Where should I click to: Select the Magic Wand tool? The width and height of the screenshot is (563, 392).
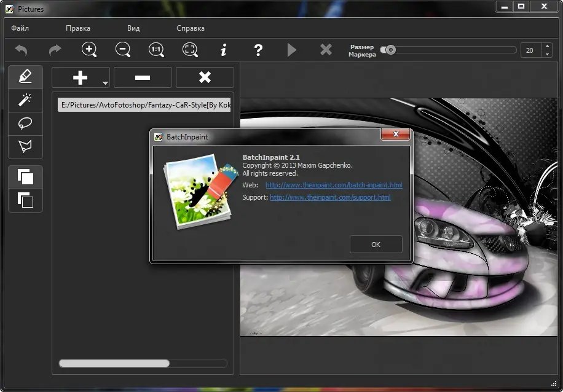tap(25, 100)
